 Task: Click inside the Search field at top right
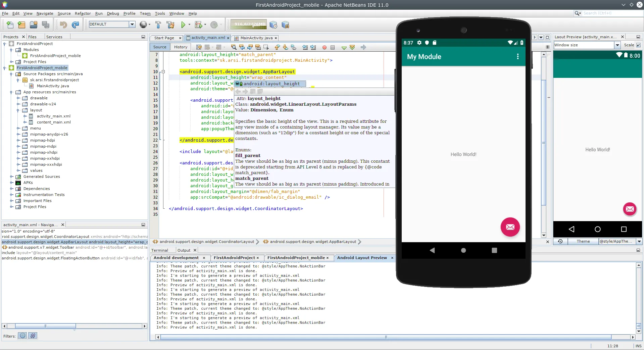(x=604, y=13)
